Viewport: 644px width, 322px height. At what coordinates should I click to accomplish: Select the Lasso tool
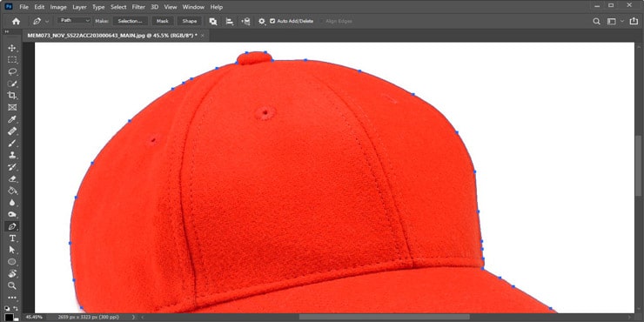tap(12, 72)
